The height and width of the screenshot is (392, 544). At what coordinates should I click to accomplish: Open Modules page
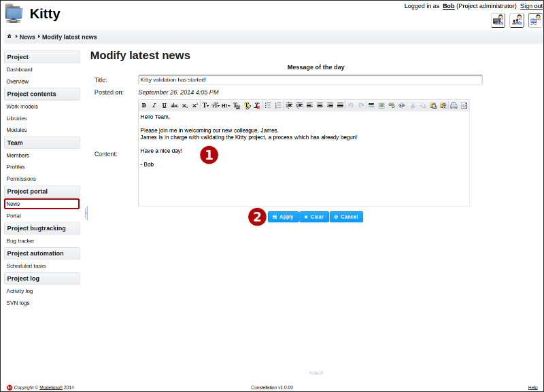(x=16, y=130)
